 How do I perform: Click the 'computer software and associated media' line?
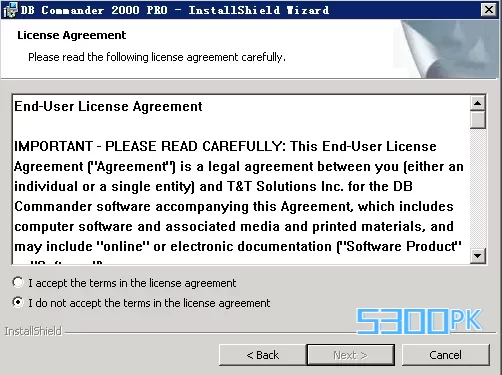tap(234, 227)
